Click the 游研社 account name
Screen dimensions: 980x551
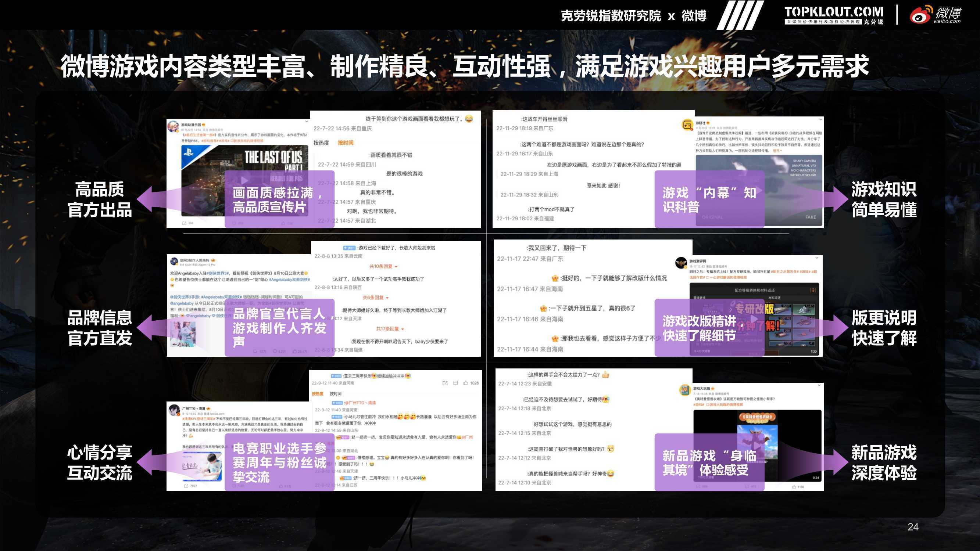coord(700,123)
